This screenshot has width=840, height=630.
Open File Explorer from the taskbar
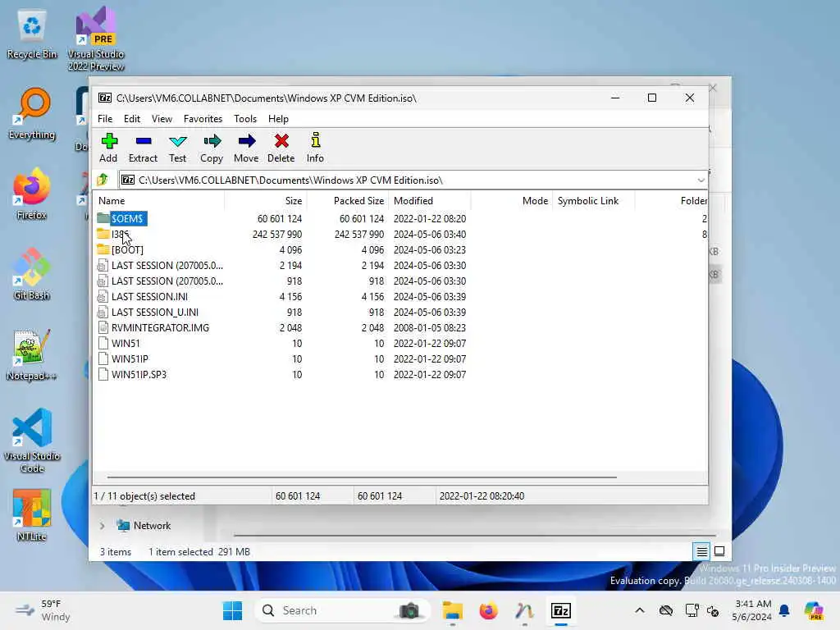[453, 610]
